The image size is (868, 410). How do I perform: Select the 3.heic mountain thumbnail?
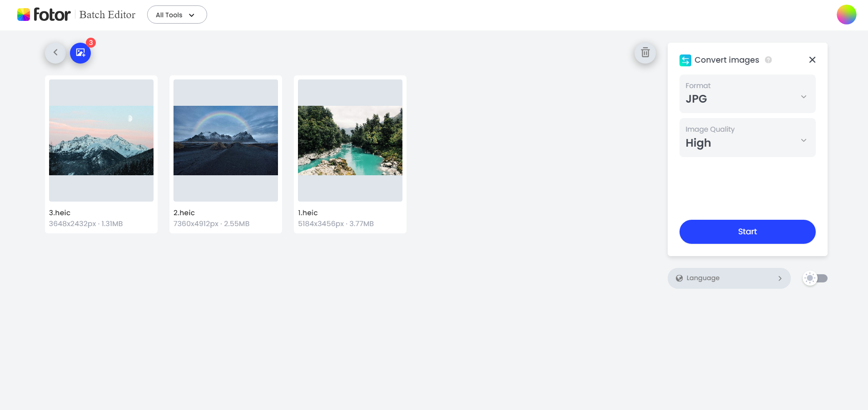point(101,140)
